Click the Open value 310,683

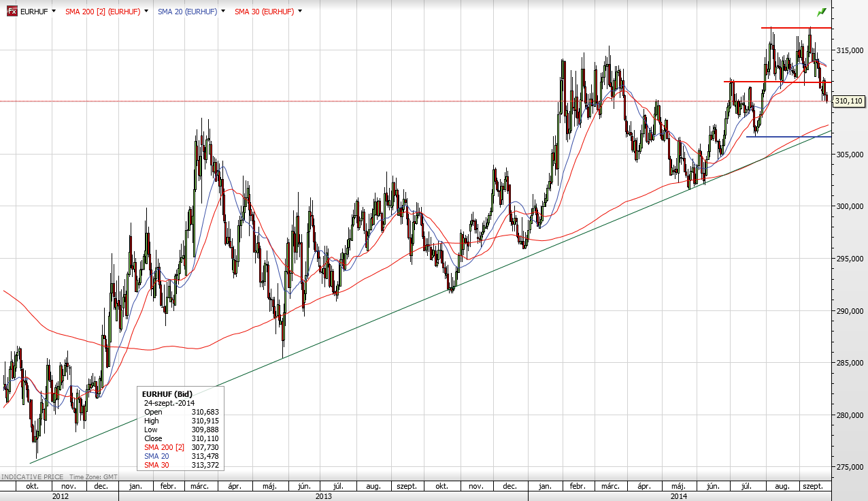click(x=205, y=412)
